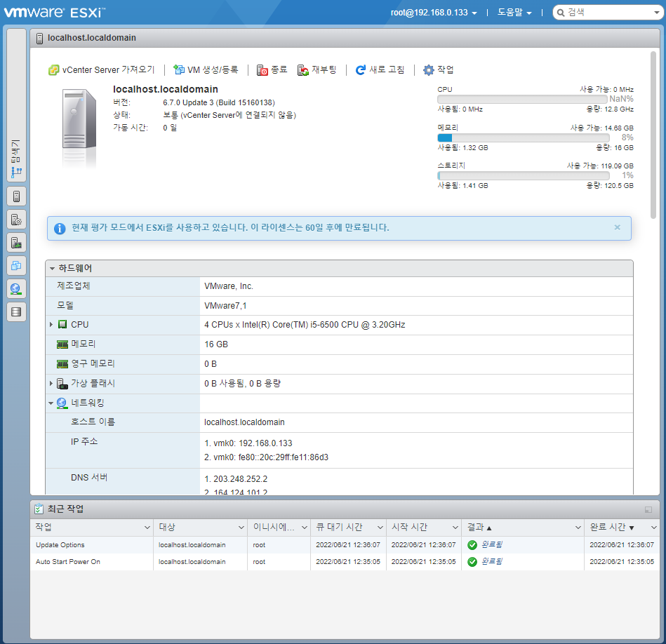Collapse the 네트워킹 row

click(51, 403)
